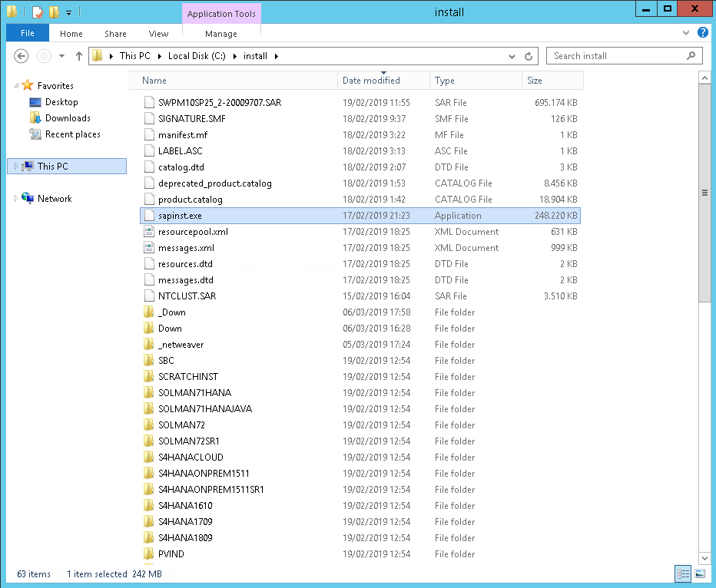The height and width of the screenshot is (588, 716).
Task: Go up one folder level
Action: tap(79, 56)
